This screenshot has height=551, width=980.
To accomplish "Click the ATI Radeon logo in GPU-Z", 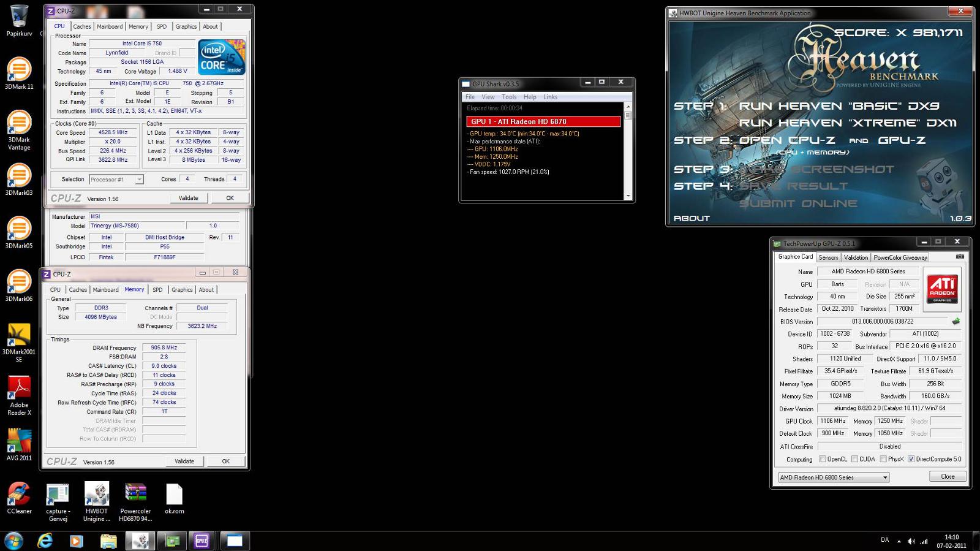I will [942, 288].
